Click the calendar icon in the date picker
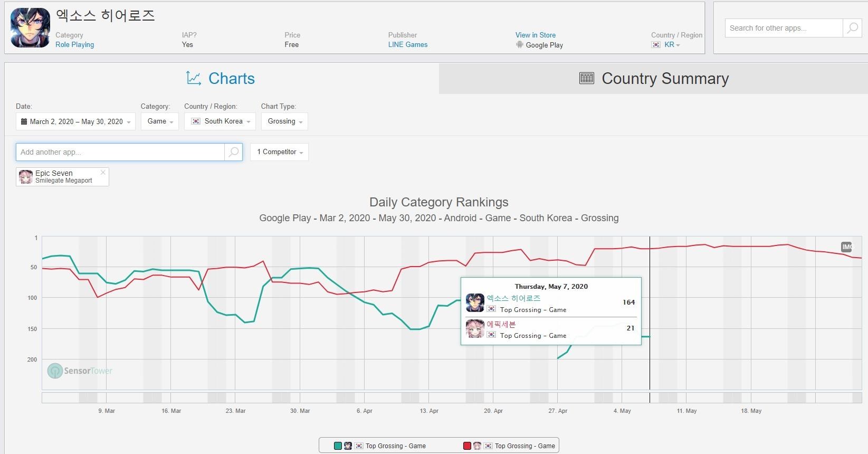This screenshot has width=868, height=454. pos(24,121)
